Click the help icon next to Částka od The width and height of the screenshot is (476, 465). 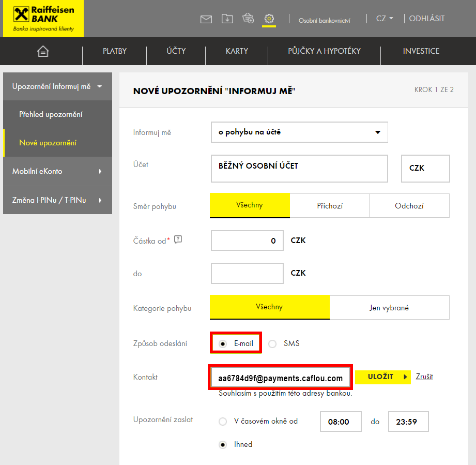coord(178,239)
